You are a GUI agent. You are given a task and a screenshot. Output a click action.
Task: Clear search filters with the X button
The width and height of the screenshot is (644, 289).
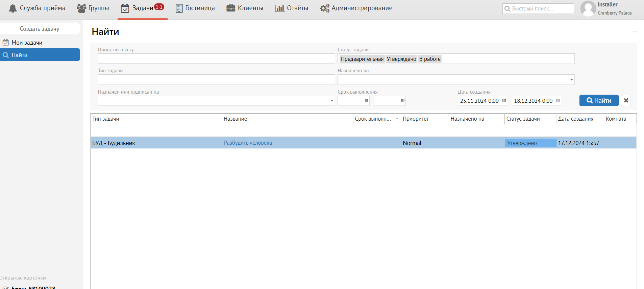pyautogui.click(x=626, y=100)
